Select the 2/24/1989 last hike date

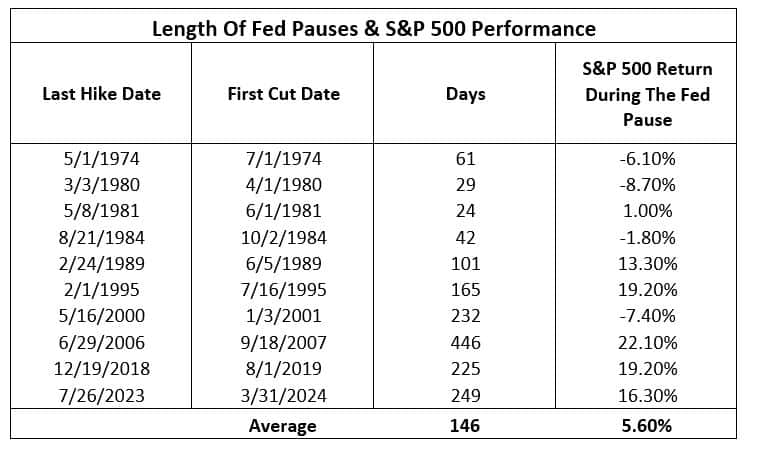[102, 264]
